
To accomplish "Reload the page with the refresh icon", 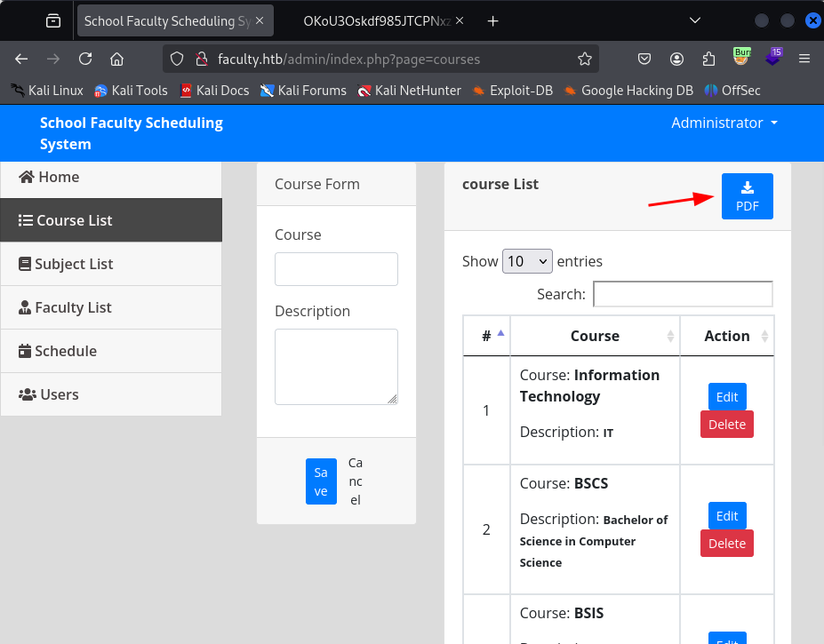I will click(x=85, y=59).
